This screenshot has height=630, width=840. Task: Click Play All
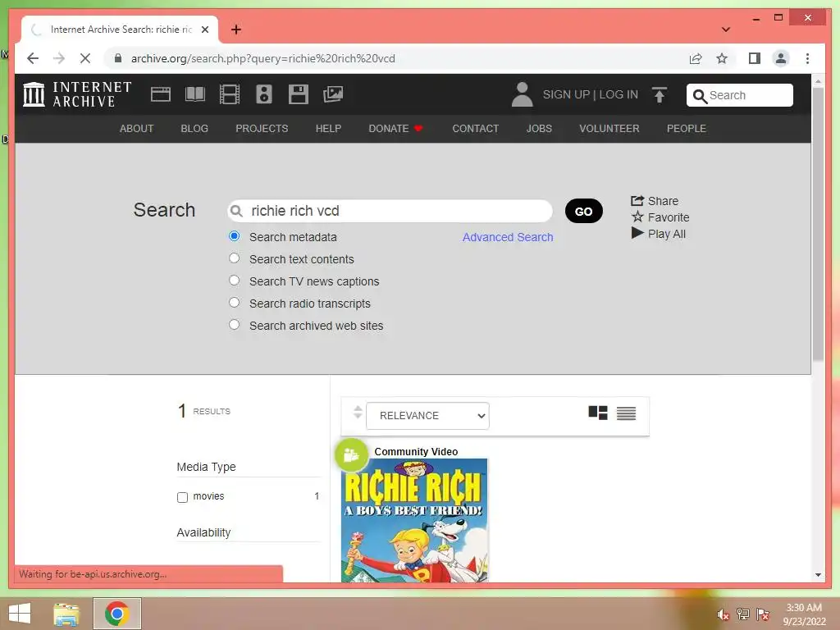[x=659, y=234]
